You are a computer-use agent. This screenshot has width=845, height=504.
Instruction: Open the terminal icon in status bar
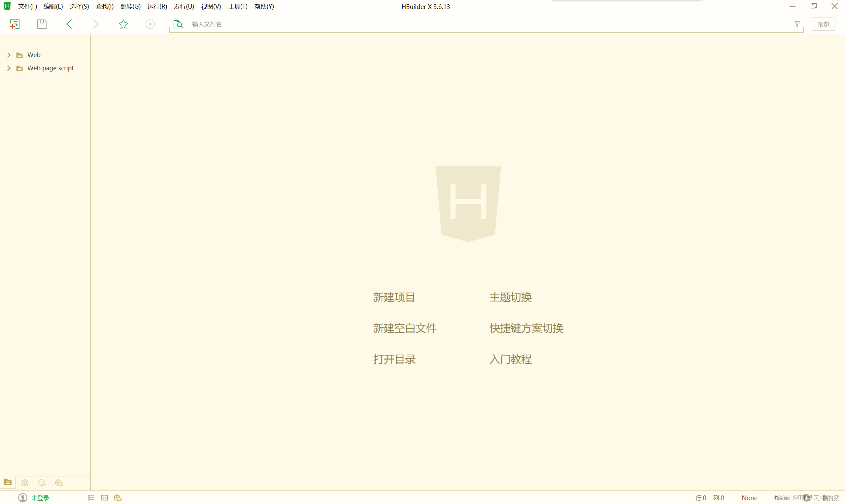click(x=105, y=498)
